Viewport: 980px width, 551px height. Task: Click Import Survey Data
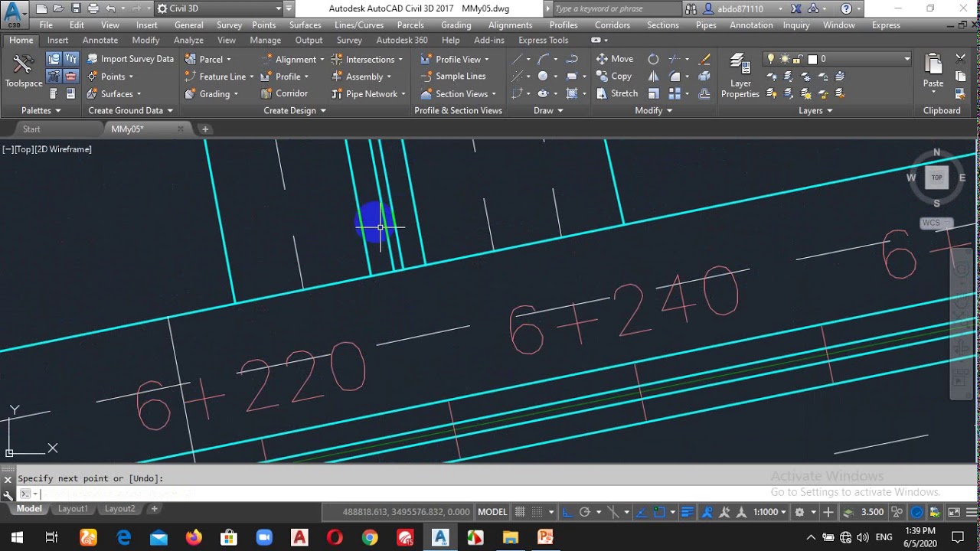[130, 59]
